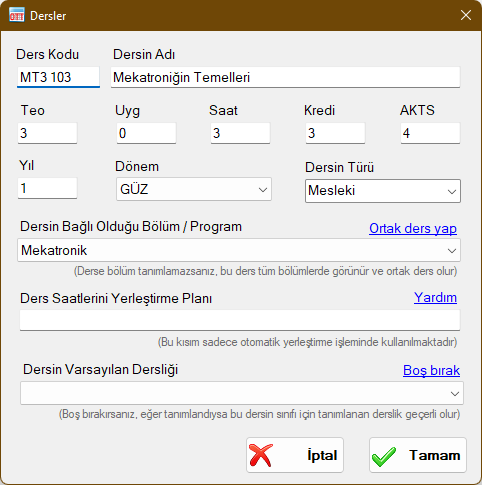Viewport: 482px width, 485px height.
Task: Open the Yardım help link
Action: coord(435,297)
